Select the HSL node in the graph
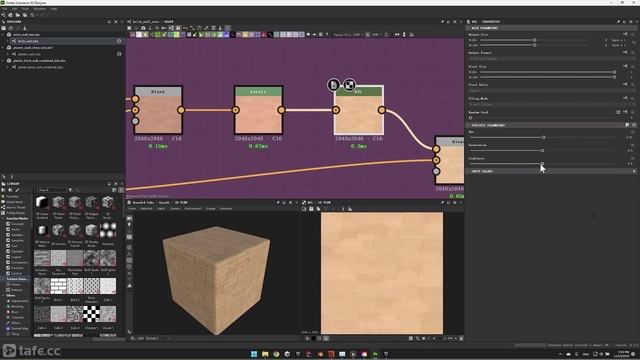This screenshot has height=360, width=640. point(359,110)
